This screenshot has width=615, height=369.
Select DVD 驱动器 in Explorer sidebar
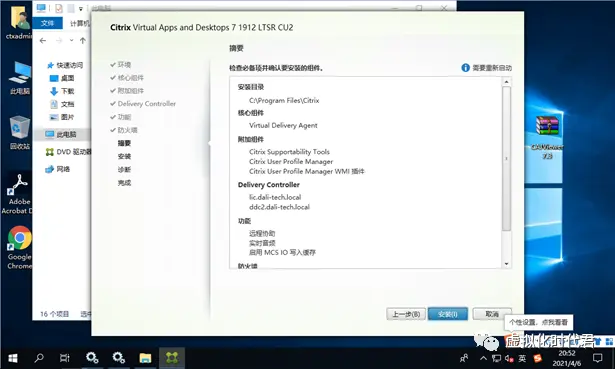(x=68, y=152)
